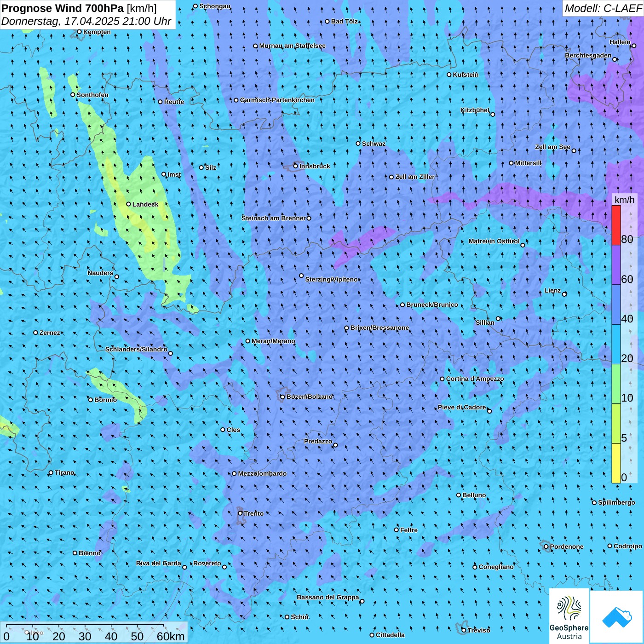Click the Mezzolombardo city label
The height and width of the screenshot is (644, 644).
click(262, 473)
